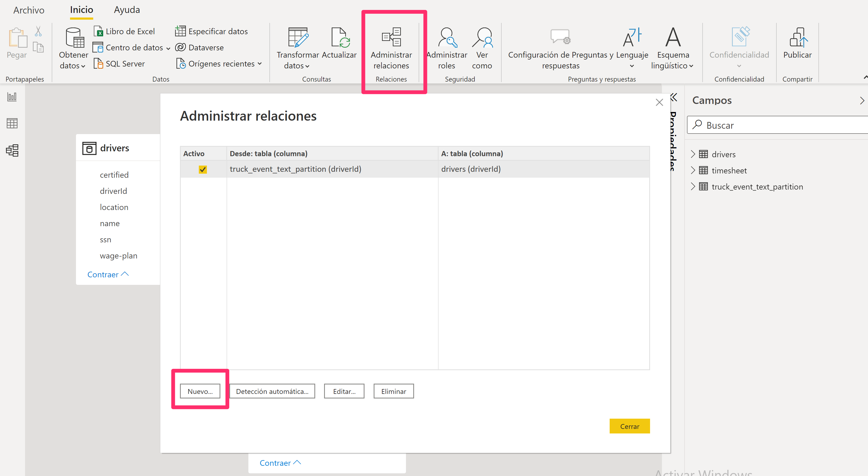Select the Inicio ribbon tab
This screenshot has height=476, width=868.
[x=82, y=10]
